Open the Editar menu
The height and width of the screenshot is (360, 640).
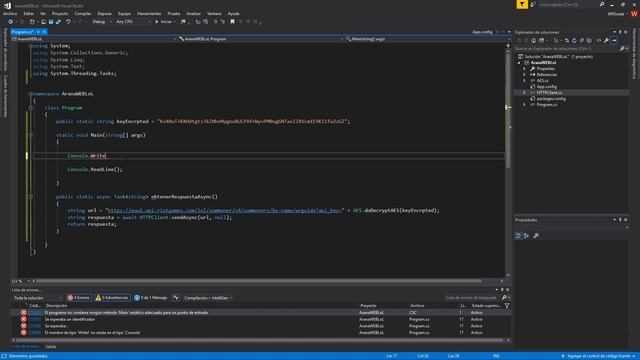pyautogui.click(x=29, y=13)
